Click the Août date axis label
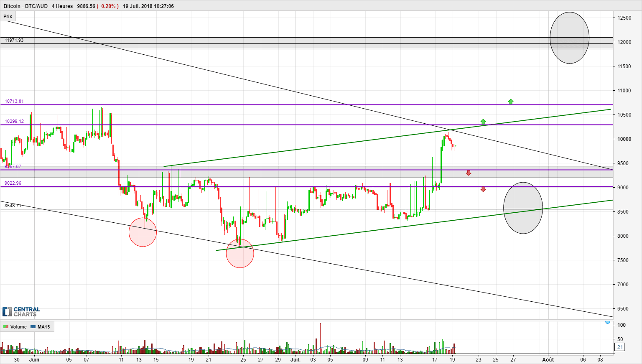 (x=548, y=359)
